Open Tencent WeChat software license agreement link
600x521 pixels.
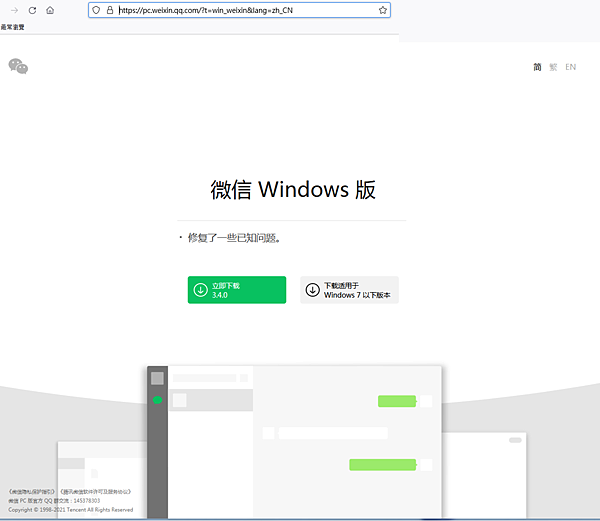click(96, 492)
